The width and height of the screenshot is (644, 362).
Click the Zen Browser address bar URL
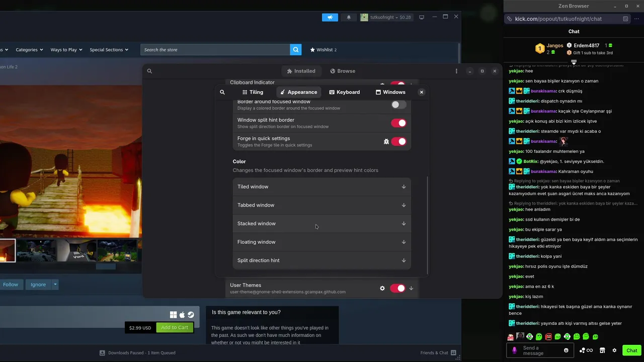(x=558, y=19)
